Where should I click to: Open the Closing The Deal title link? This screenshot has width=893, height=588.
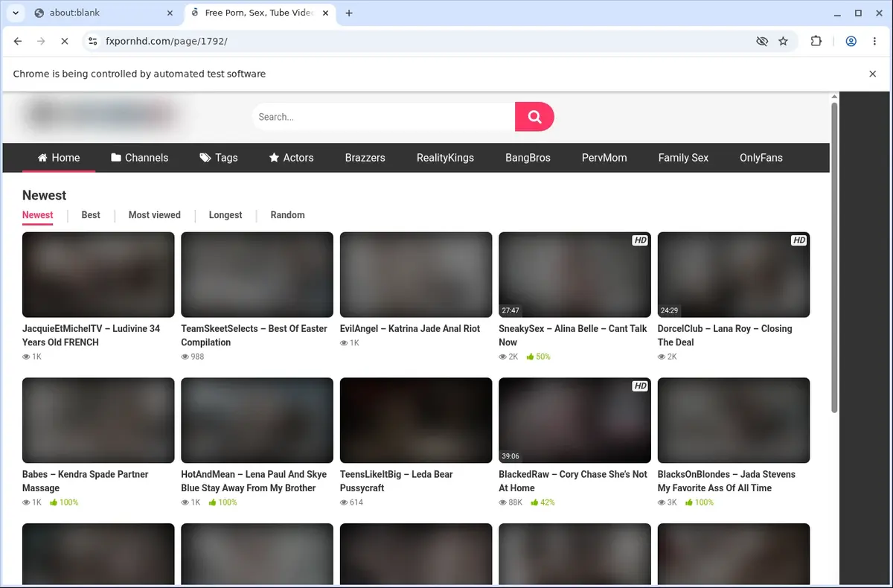click(x=725, y=336)
